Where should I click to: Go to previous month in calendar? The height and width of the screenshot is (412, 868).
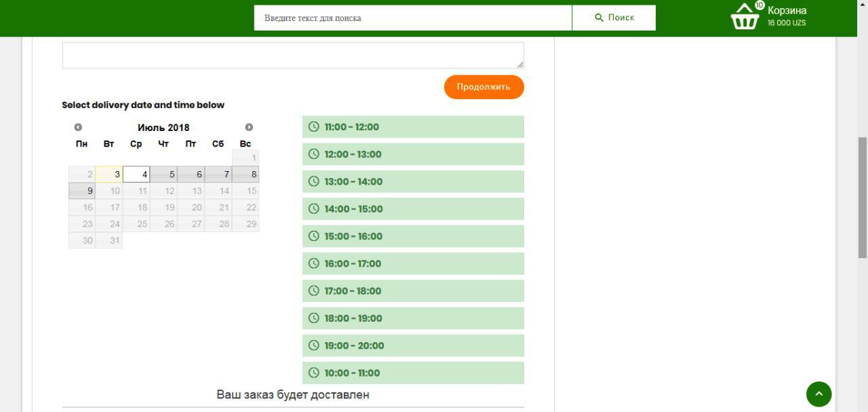tap(78, 128)
